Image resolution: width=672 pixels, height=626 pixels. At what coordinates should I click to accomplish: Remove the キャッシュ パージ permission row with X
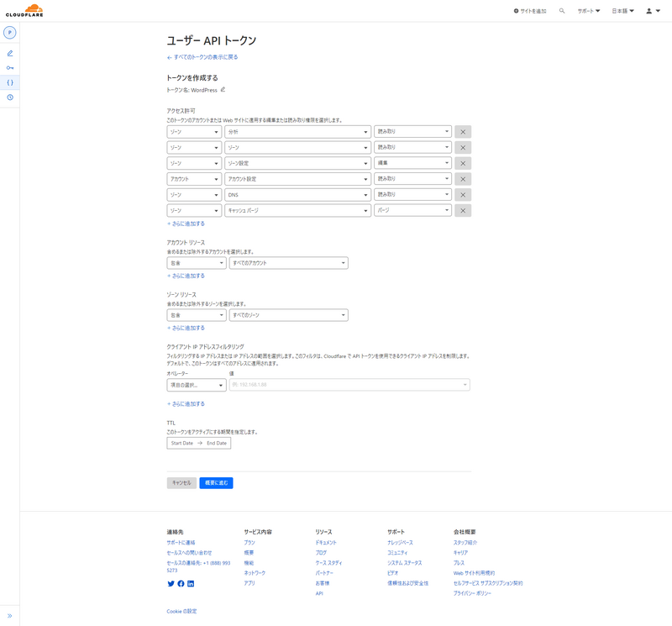(462, 211)
